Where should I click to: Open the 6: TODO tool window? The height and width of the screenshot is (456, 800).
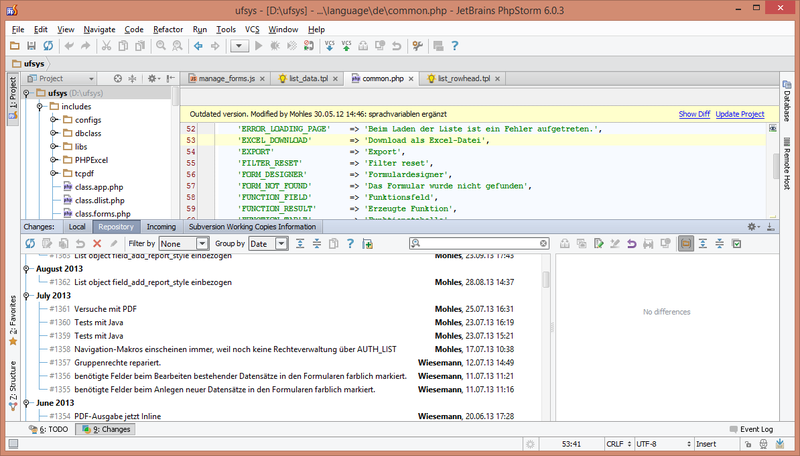(48, 429)
